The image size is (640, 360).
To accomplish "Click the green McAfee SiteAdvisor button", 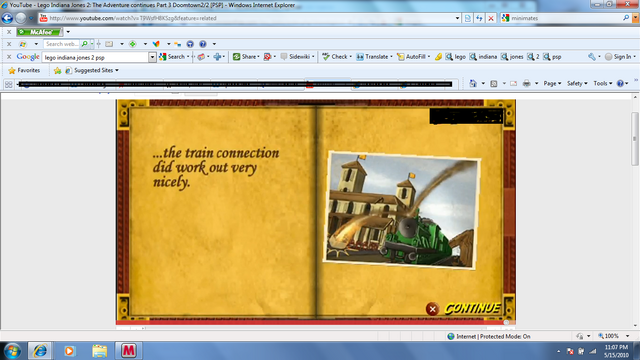I will click(39, 32).
